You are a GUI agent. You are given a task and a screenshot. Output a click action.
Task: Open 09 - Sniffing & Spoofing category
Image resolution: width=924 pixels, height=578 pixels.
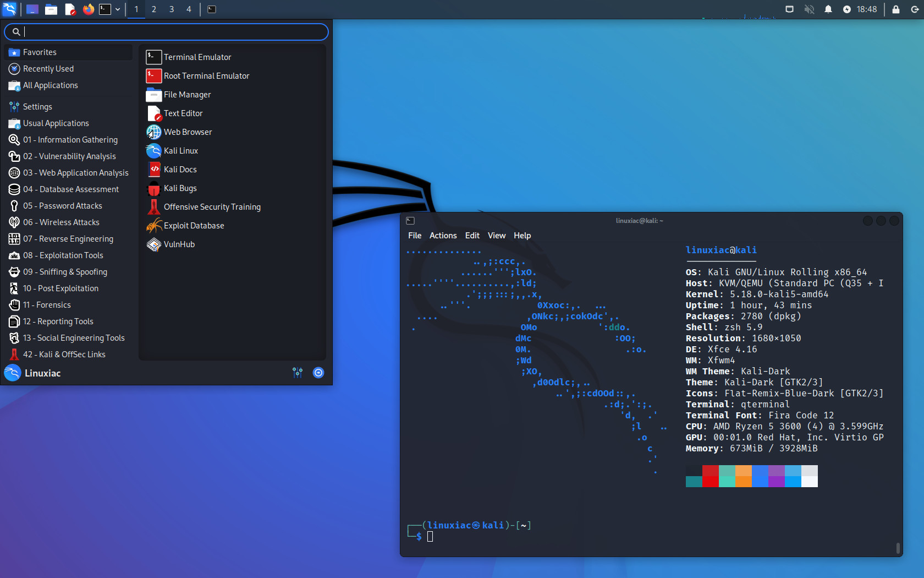[x=68, y=272]
